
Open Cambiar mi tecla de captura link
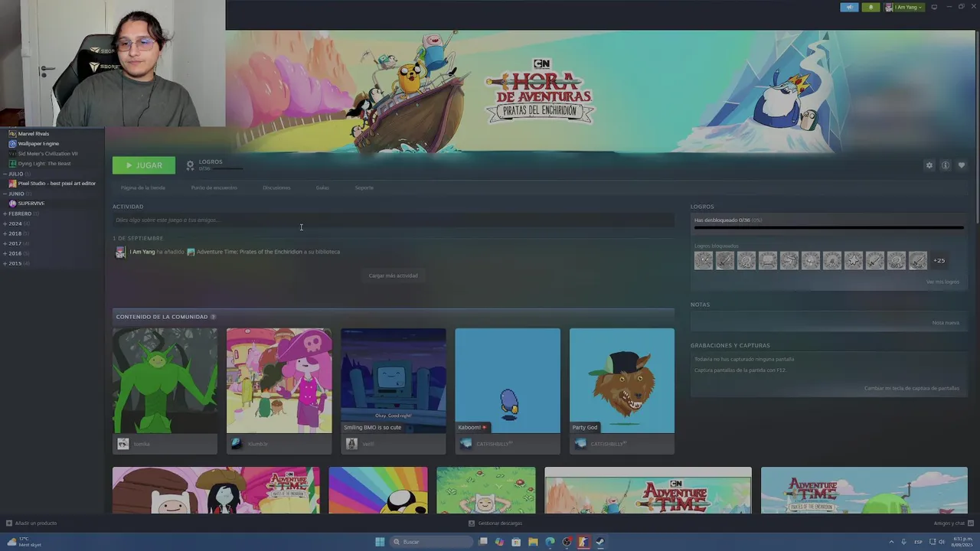point(911,388)
